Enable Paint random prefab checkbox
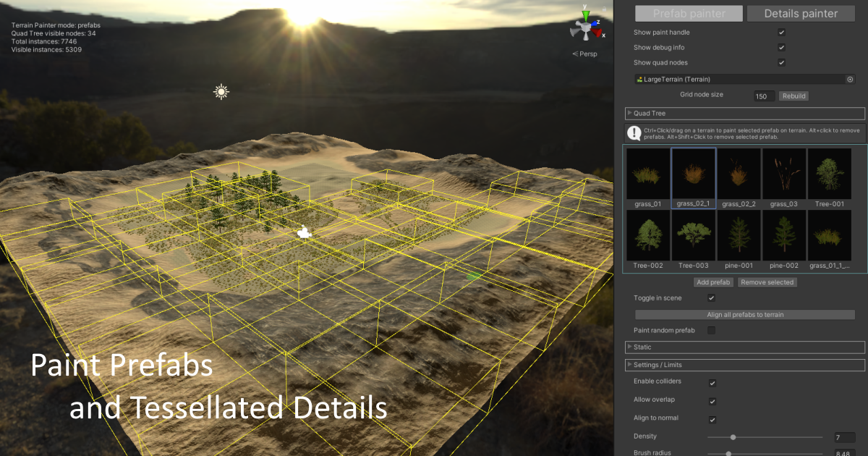 pos(711,330)
